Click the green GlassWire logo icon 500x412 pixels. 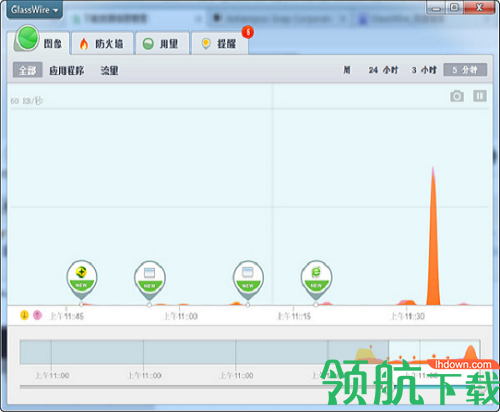[27, 38]
